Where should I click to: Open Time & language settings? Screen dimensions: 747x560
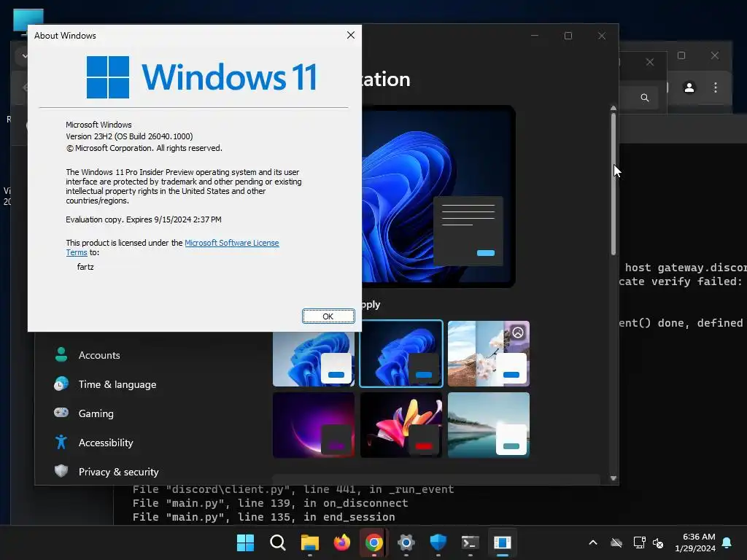pyautogui.click(x=117, y=384)
